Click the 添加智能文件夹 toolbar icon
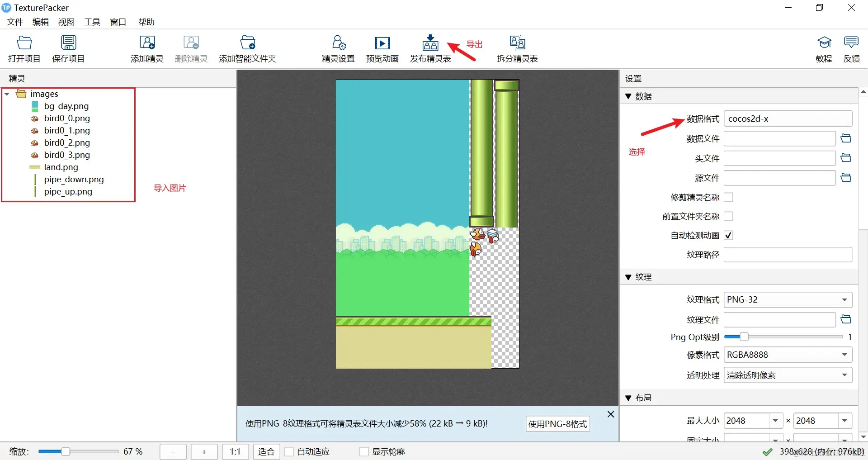 coord(247,43)
